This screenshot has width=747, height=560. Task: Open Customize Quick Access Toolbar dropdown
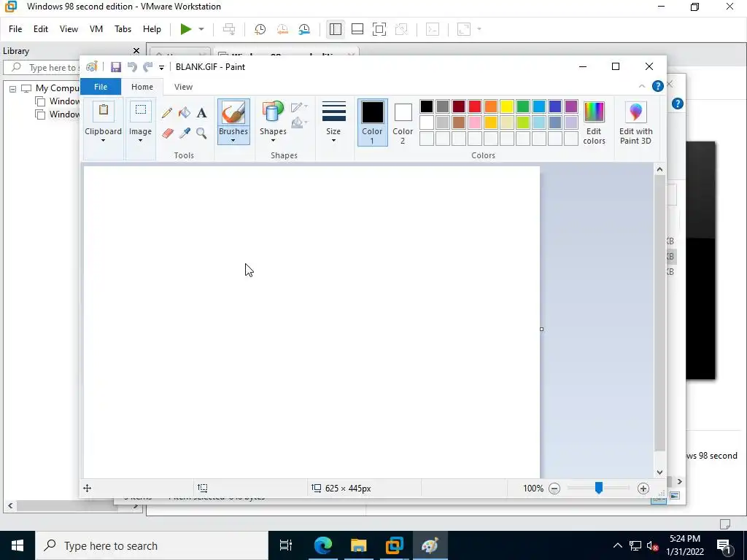tap(161, 68)
